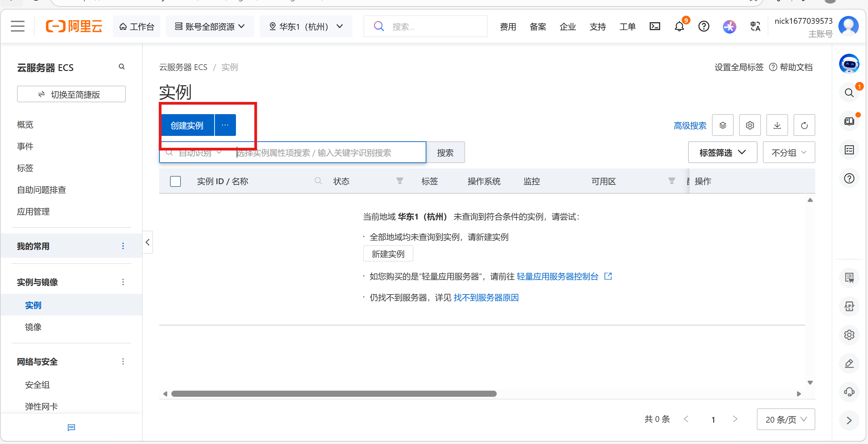Open 安全组 in the sidebar
Image resolution: width=868 pixels, height=444 pixels.
(x=37, y=385)
